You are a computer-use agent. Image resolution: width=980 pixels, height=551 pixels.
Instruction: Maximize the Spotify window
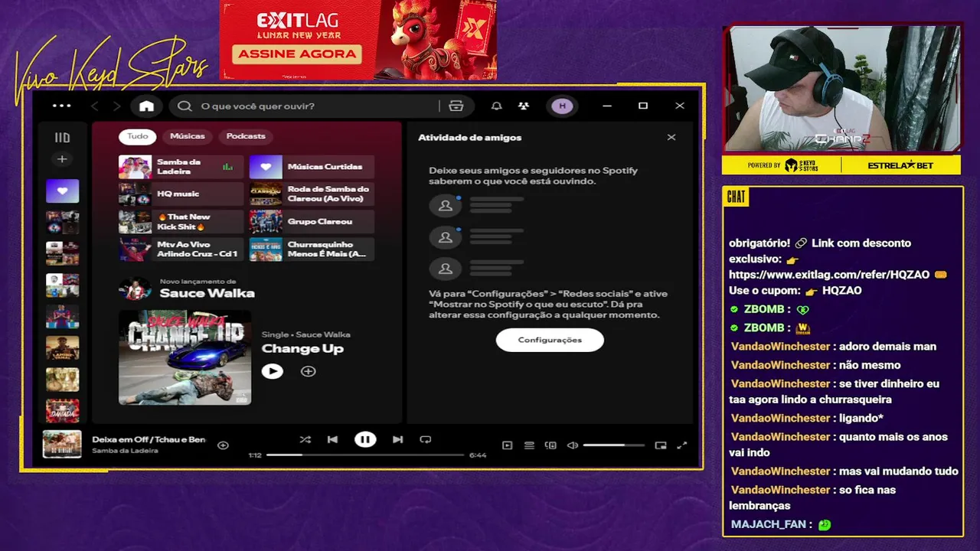(x=643, y=106)
